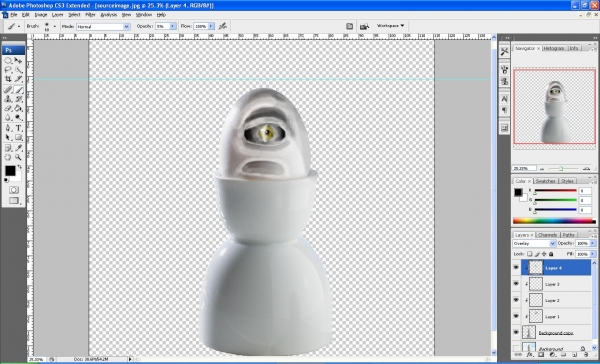Screen dimensions: 600x364
Task: Select the Eraser tool
Action: [8, 109]
